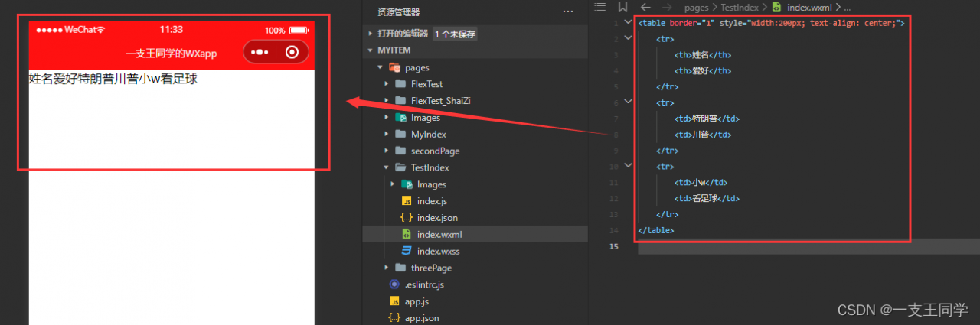Screen dimensions: 980x325
Task: Fold the tr block at line 2
Action: (x=629, y=38)
